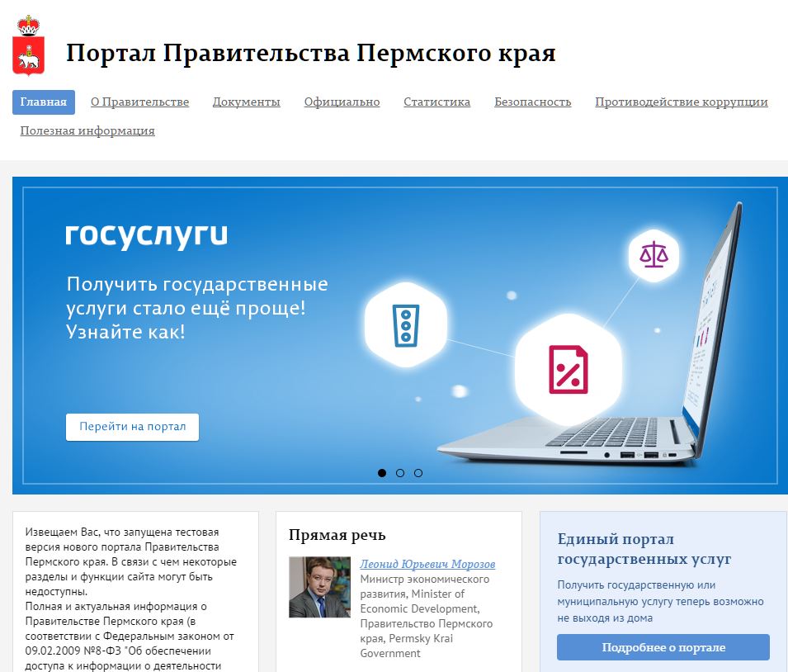
Task: Switch to the third carousel slide dot
Action: coord(418,473)
